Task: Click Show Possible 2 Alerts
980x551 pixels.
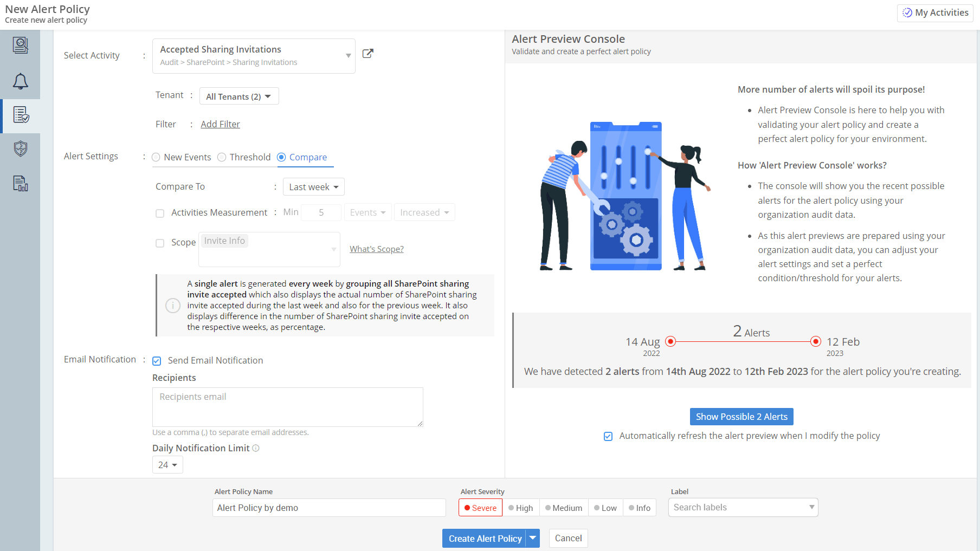Action: click(741, 416)
